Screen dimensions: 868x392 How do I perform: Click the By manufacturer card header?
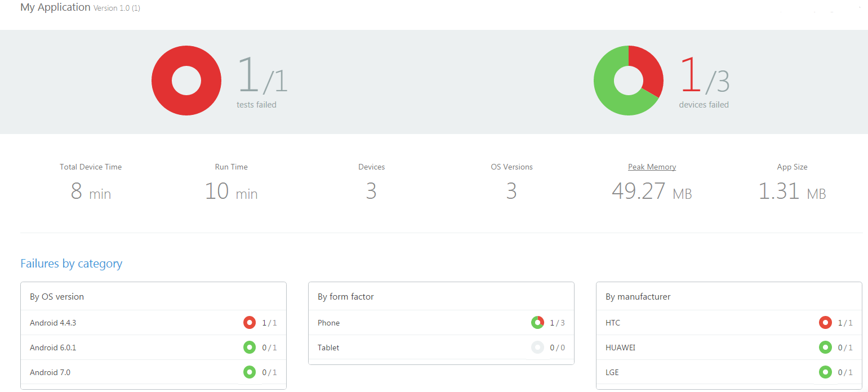click(x=729, y=296)
